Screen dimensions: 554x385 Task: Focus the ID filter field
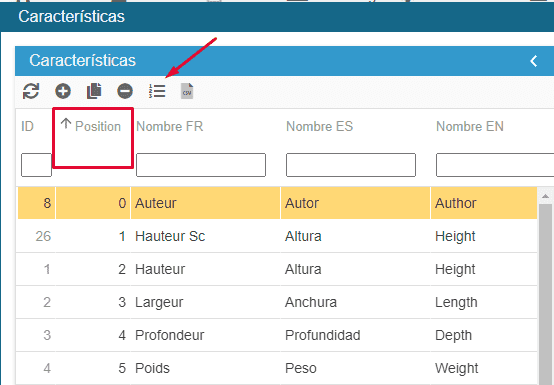36,165
